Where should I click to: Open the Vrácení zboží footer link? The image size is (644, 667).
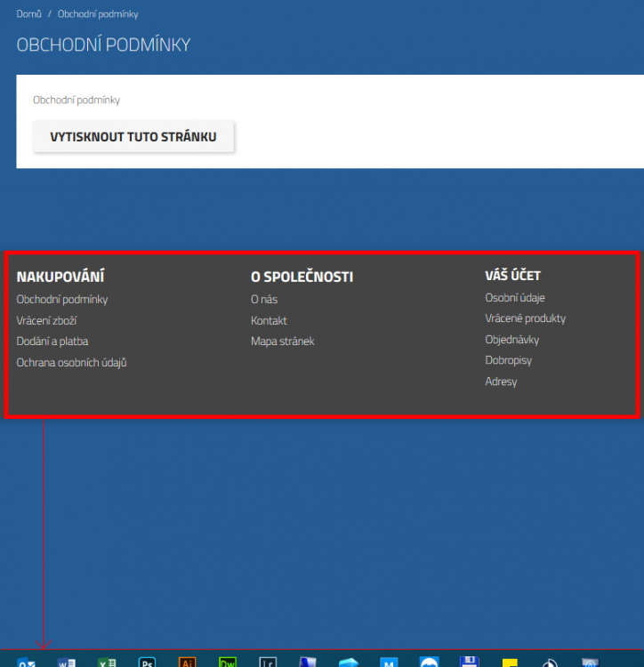point(46,320)
